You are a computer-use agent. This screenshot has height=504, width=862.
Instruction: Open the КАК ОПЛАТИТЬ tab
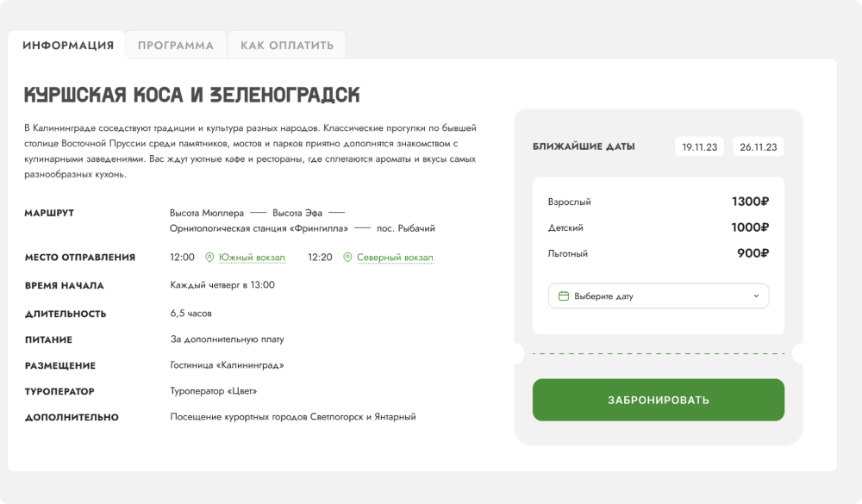(x=287, y=45)
